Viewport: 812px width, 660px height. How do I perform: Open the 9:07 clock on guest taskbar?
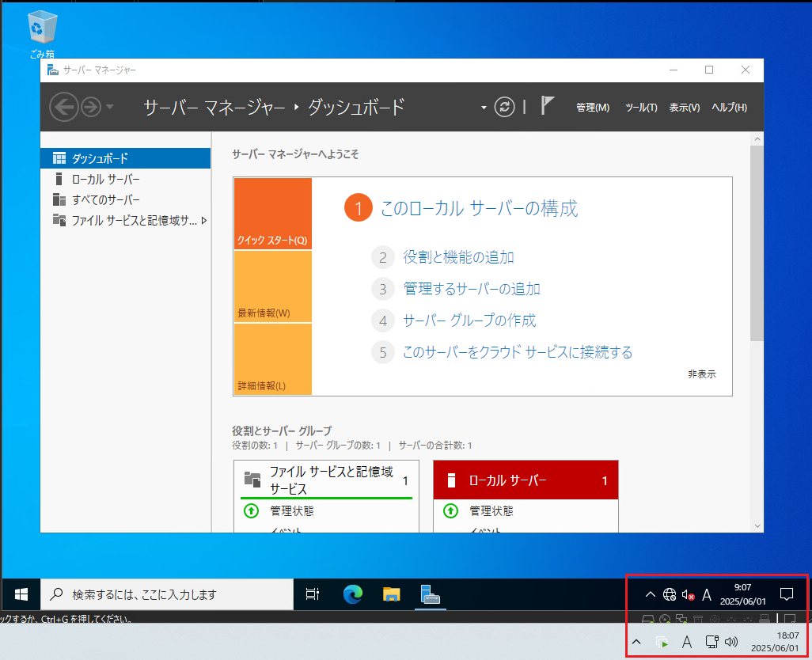(x=742, y=594)
